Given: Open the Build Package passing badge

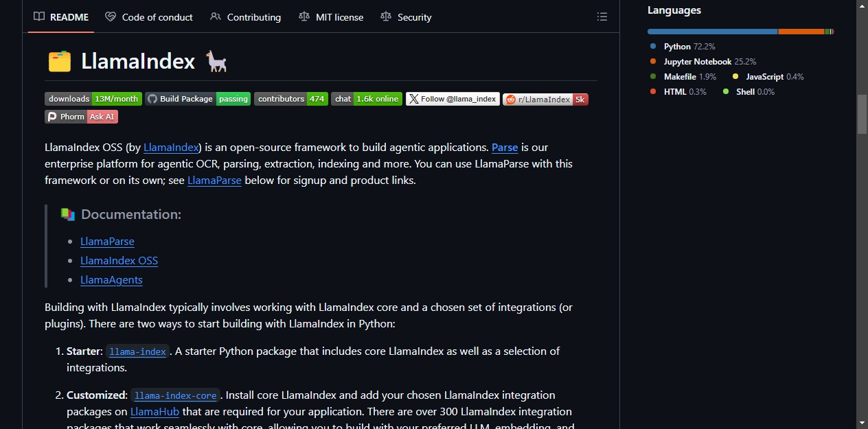Looking at the screenshot, I should [x=198, y=99].
